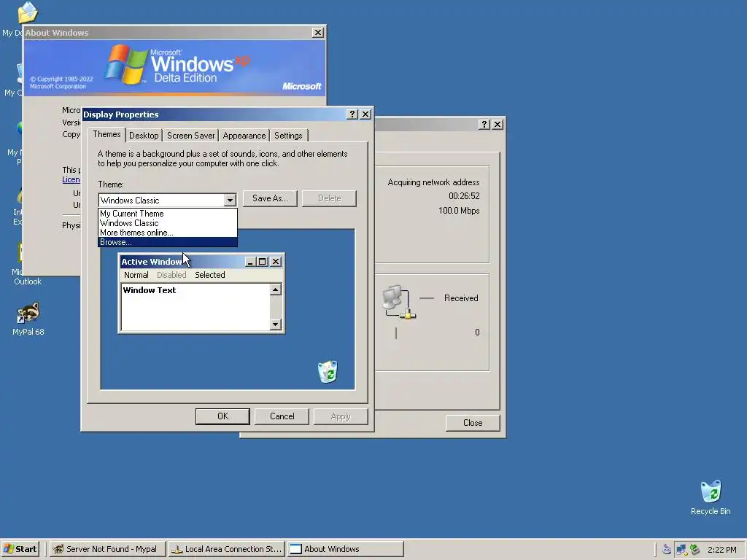This screenshot has height=560, width=747.
Task: Switch to the Screen Saver tab
Action: pyautogui.click(x=190, y=136)
